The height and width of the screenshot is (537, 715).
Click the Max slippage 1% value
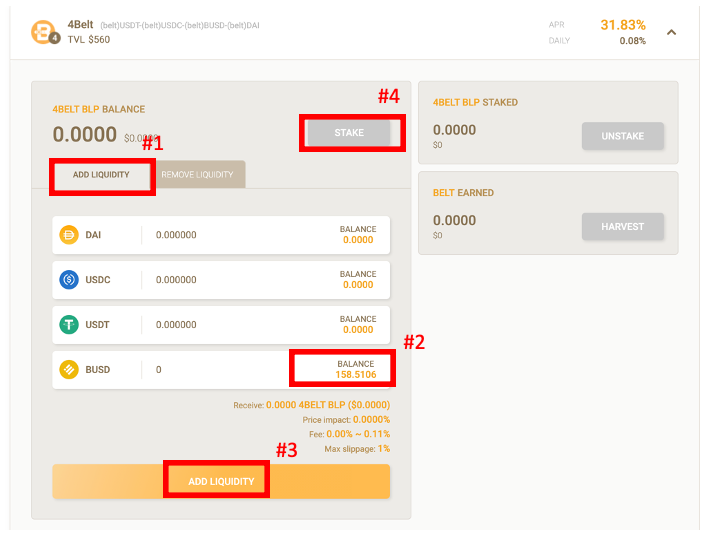[384, 449]
